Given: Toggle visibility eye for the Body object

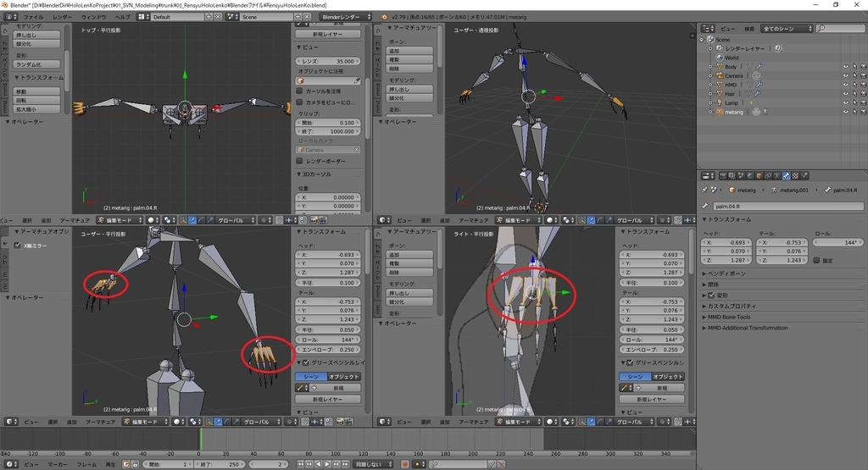Looking at the screenshot, I should pos(845,67).
